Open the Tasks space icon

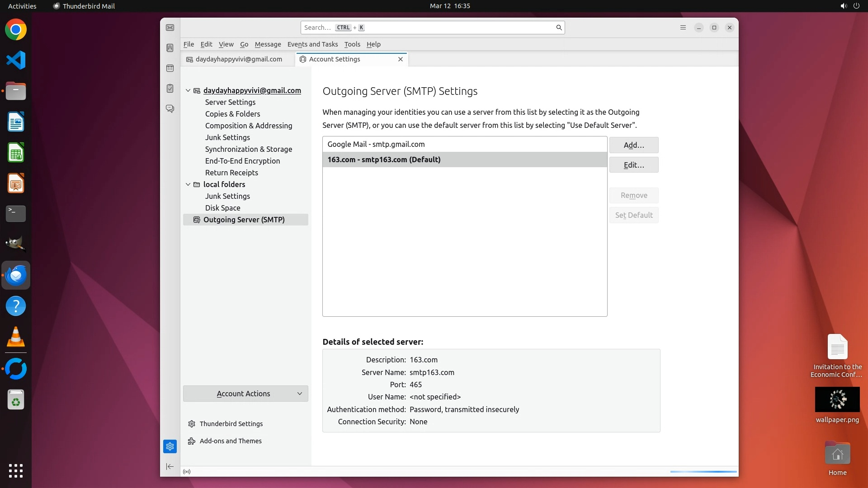point(170,89)
